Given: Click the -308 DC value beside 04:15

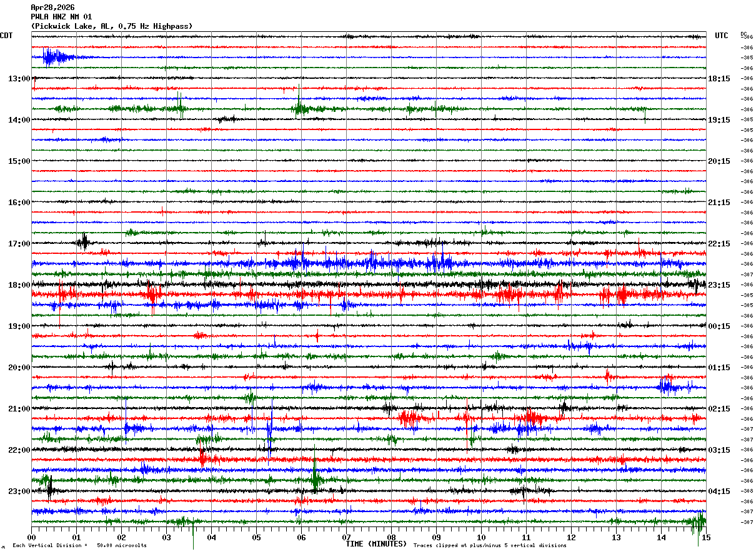Looking at the screenshot, I should [x=746, y=491].
